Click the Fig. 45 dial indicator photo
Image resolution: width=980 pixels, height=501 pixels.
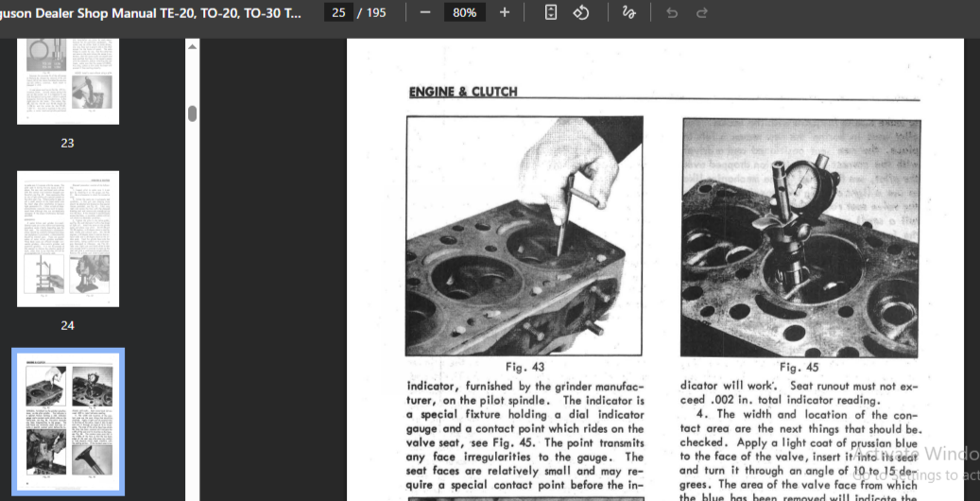(x=800, y=237)
